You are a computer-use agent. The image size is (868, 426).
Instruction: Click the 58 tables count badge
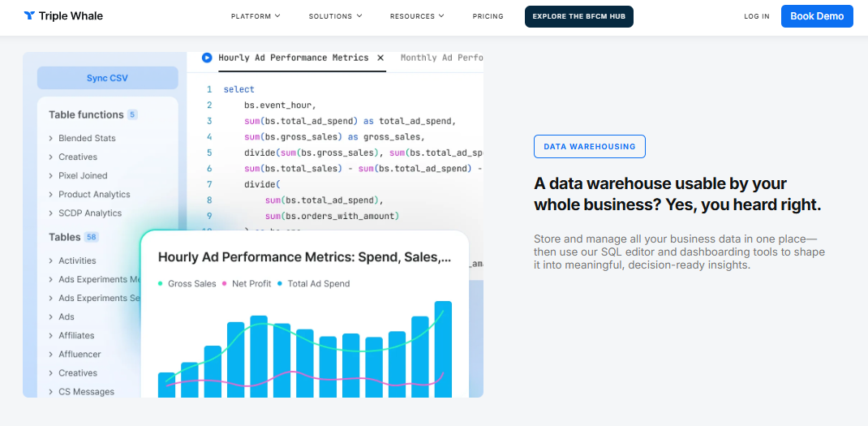pyautogui.click(x=92, y=238)
